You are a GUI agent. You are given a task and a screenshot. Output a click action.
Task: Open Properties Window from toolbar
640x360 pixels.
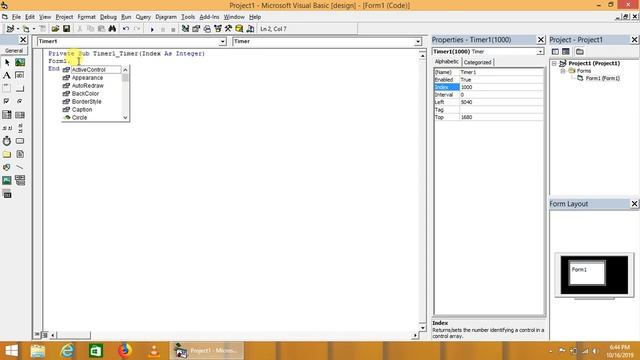click(196, 29)
